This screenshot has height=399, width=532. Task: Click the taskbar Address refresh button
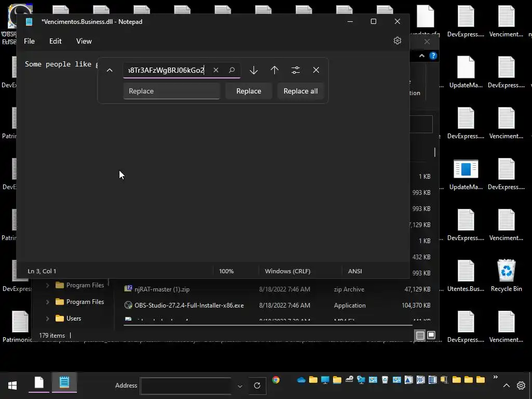pyautogui.click(x=257, y=386)
